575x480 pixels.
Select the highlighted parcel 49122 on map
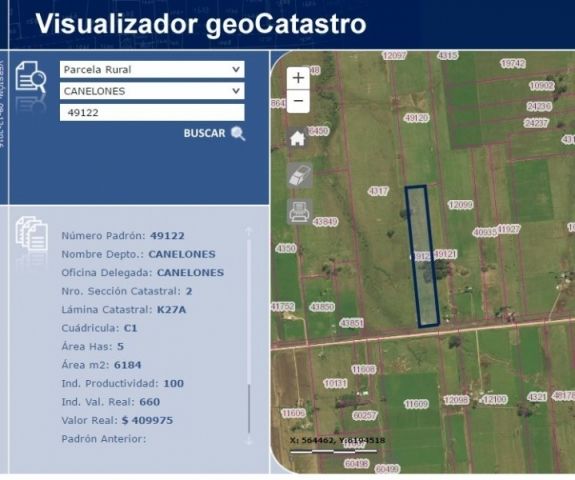pyautogui.click(x=422, y=257)
